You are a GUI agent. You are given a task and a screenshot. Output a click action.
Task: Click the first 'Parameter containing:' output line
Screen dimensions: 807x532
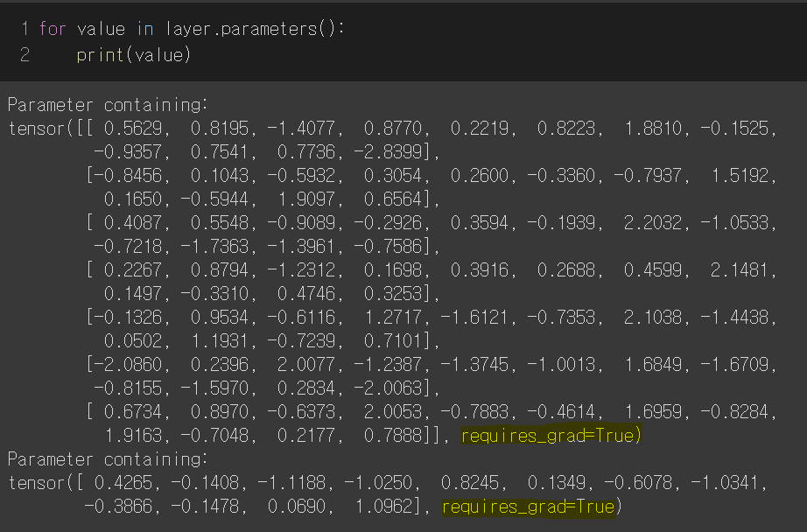coord(108,105)
